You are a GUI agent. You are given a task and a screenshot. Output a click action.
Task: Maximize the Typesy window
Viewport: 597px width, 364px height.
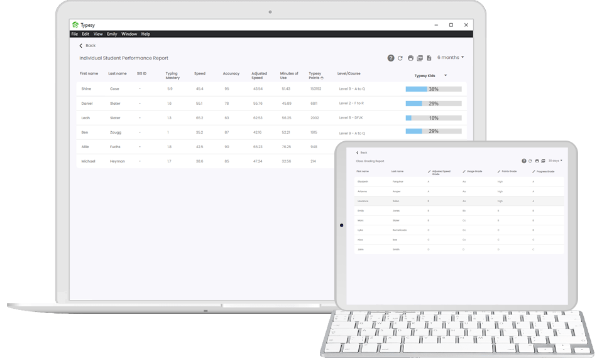(451, 25)
